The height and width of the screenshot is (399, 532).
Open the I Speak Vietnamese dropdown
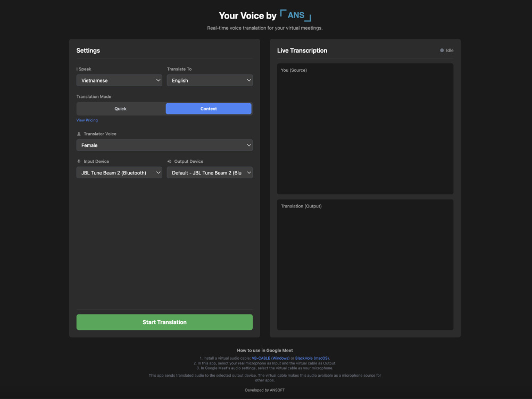119,80
